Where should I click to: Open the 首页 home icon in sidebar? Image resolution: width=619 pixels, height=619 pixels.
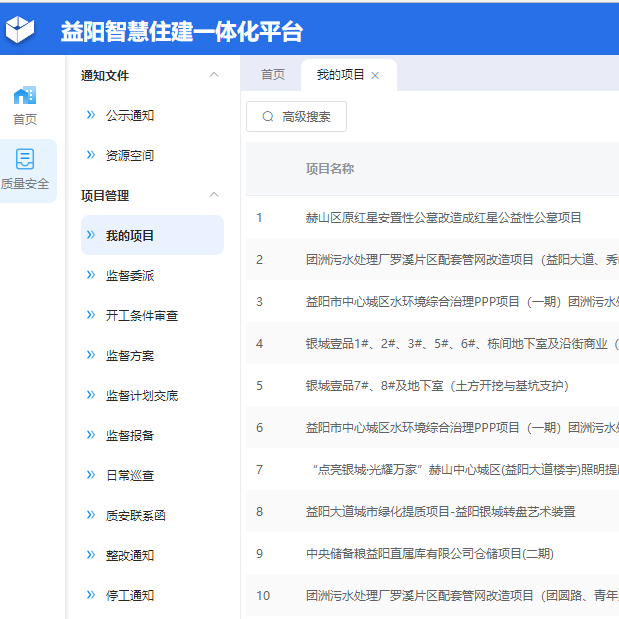pos(25,96)
